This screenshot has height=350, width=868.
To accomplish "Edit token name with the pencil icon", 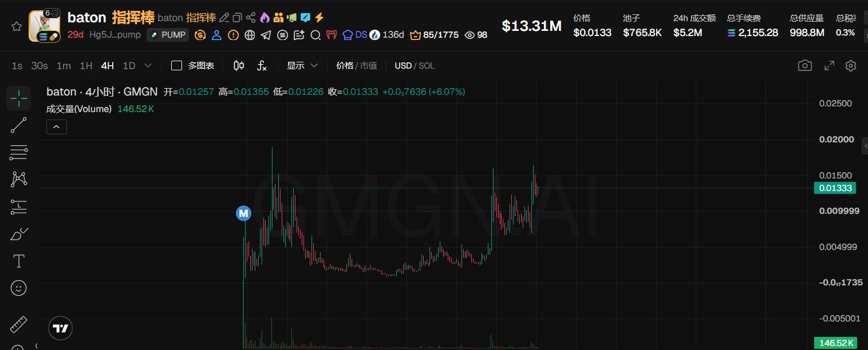I will click(x=224, y=18).
